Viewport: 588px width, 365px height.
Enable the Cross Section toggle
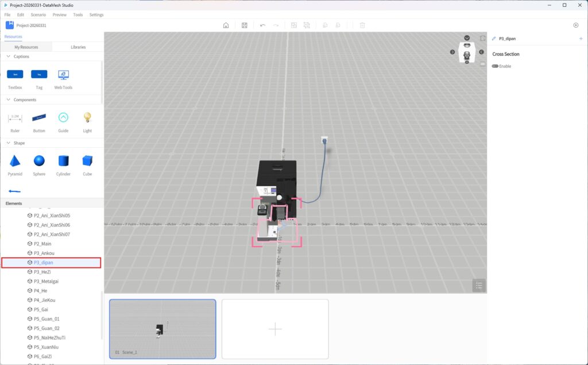point(495,66)
